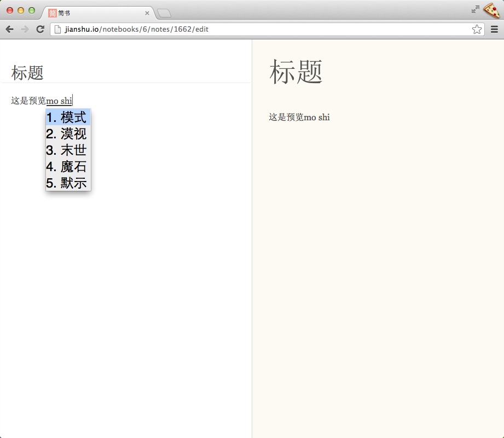Pick candidate 5. 默示
This screenshot has width=504, height=438.
(x=68, y=183)
